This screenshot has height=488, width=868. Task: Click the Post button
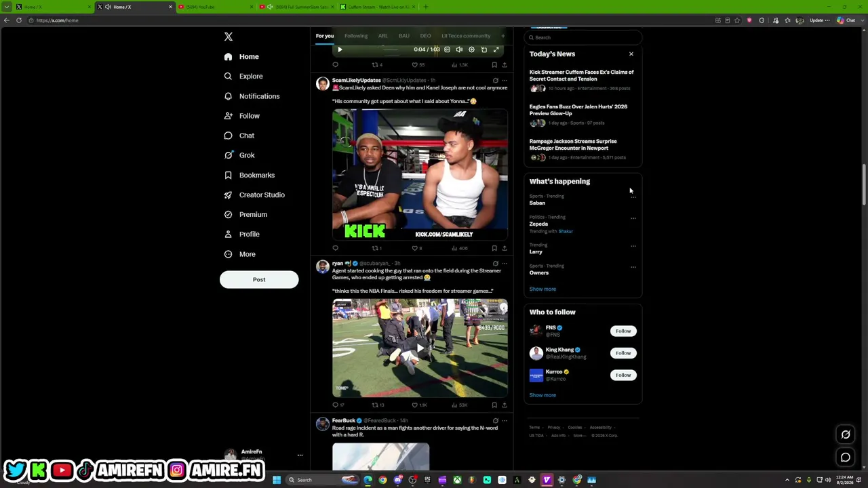coord(259,279)
